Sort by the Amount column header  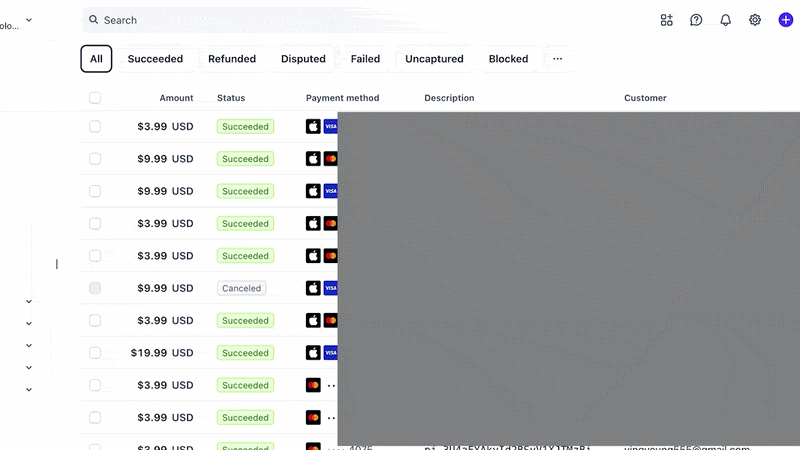point(176,97)
